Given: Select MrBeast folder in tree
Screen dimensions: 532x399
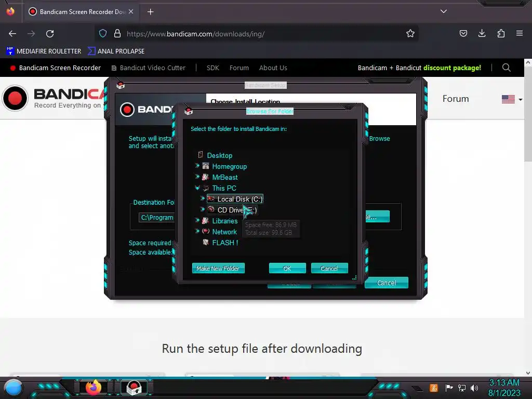Looking at the screenshot, I should (x=225, y=178).
